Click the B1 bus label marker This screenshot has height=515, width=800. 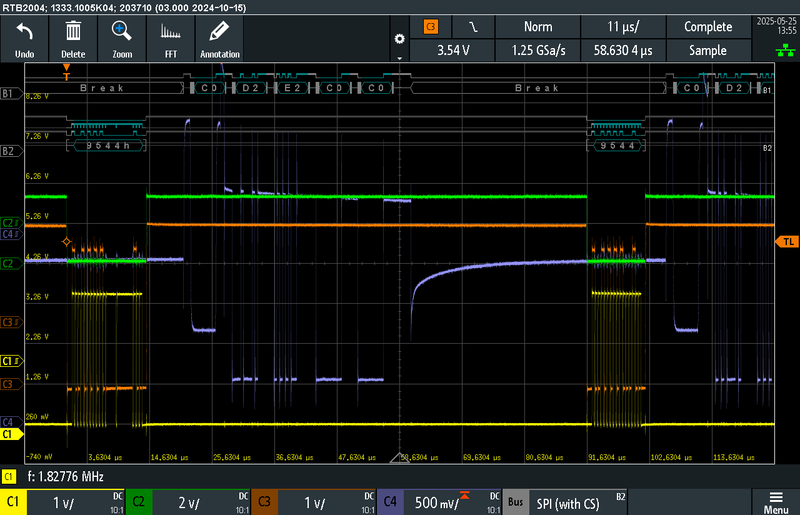11,93
